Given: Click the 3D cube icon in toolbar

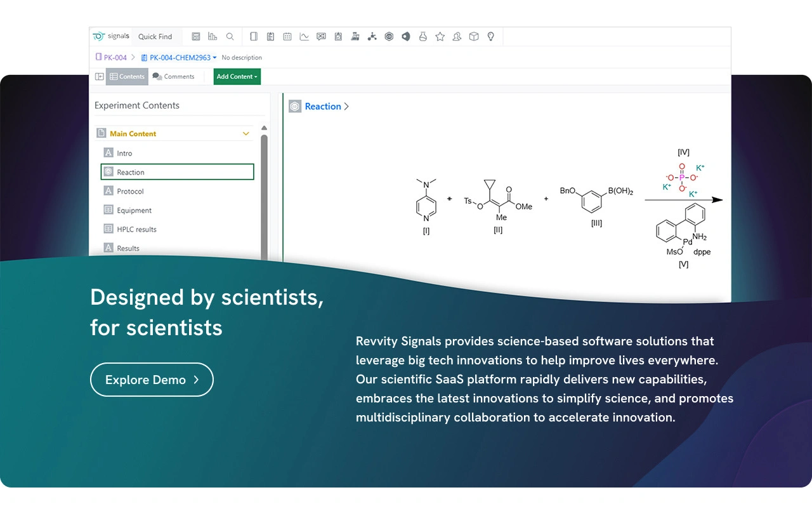Looking at the screenshot, I should pyautogui.click(x=474, y=37).
